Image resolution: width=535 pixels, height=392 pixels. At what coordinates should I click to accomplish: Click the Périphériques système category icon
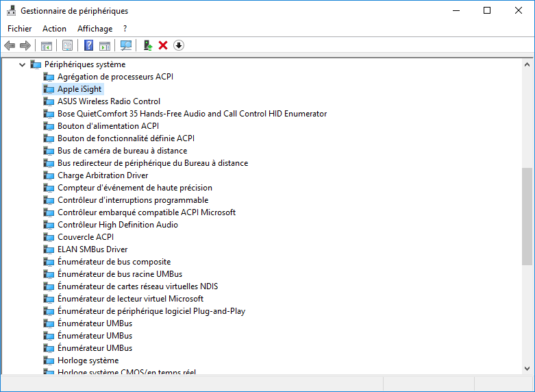[x=36, y=64]
